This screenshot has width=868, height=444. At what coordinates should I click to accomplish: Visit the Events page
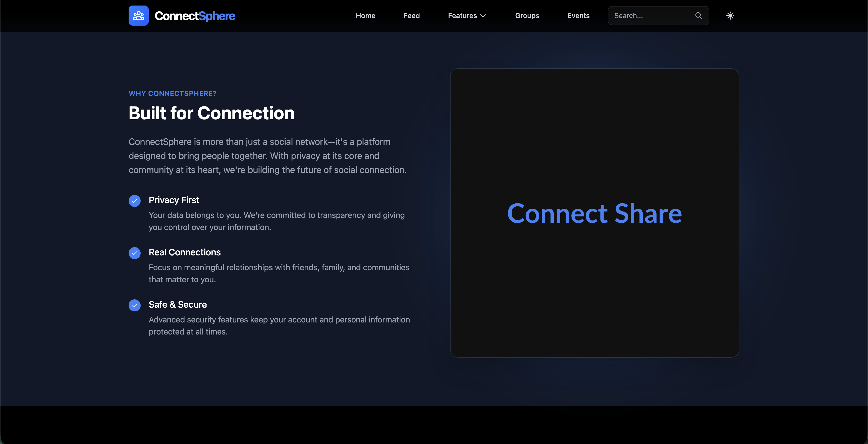pos(578,16)
